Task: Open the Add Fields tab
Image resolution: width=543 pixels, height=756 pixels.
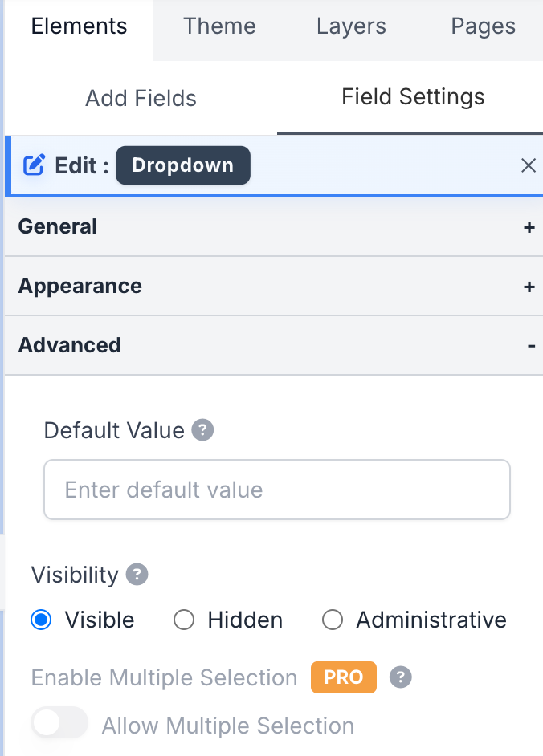Action: (141, 99)
